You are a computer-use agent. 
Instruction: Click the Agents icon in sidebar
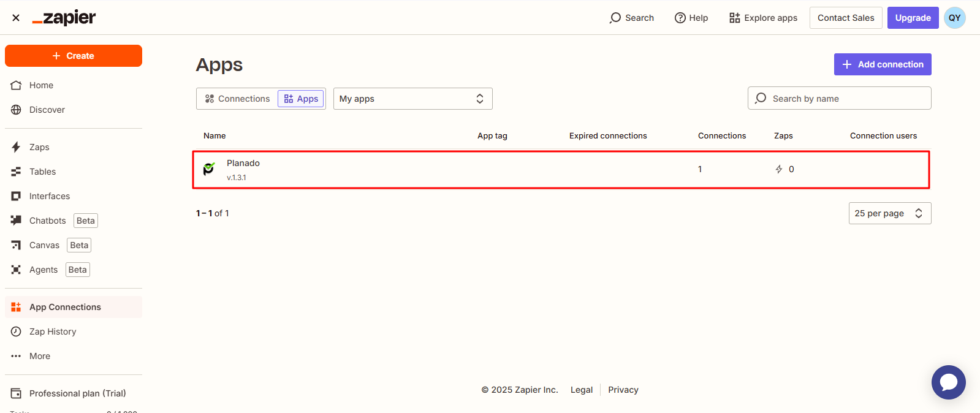(16, 270)
